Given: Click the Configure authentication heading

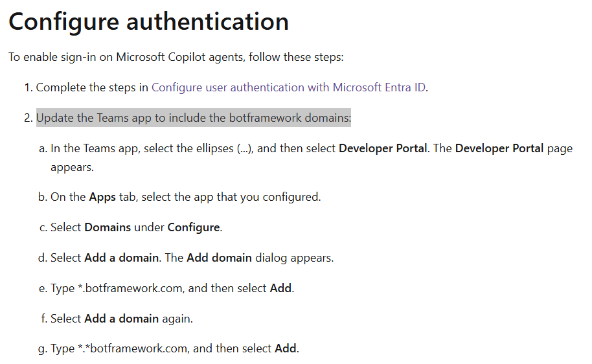Looking at the screenshot, I should click(x=149, y=22).
